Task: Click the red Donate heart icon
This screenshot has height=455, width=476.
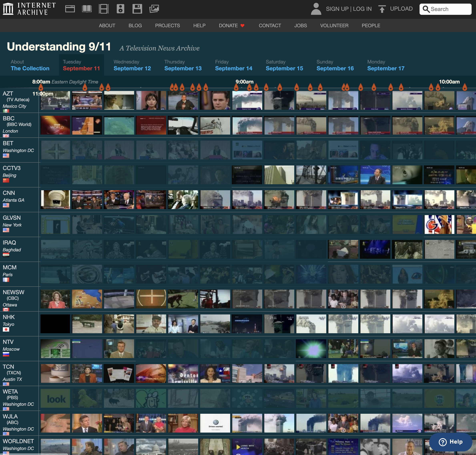Action: coord(242,25)
